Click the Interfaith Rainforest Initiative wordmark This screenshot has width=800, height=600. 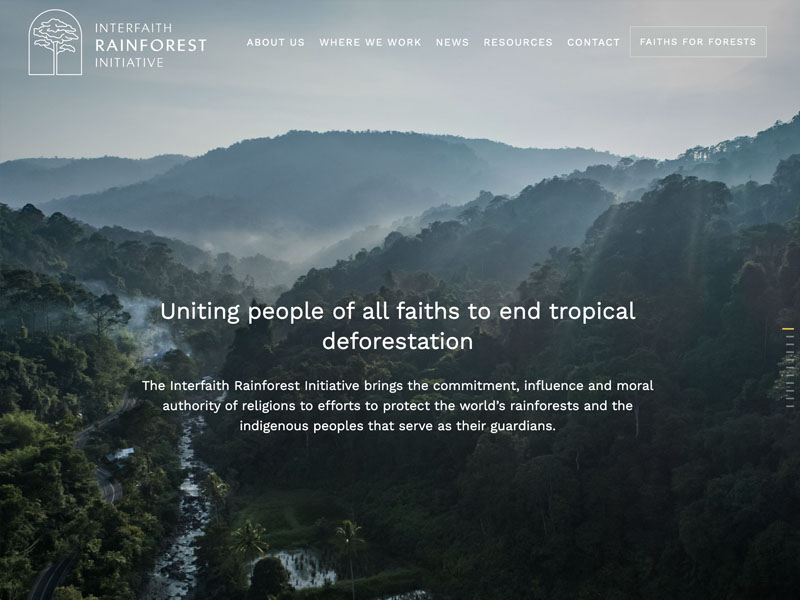point(151,45)
